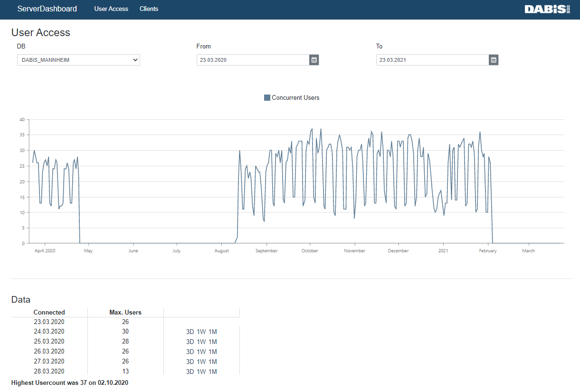Select 3D range for 24.03.2020 row
The width and height of the screenshot is (580, 392).
tap(190, 332)
